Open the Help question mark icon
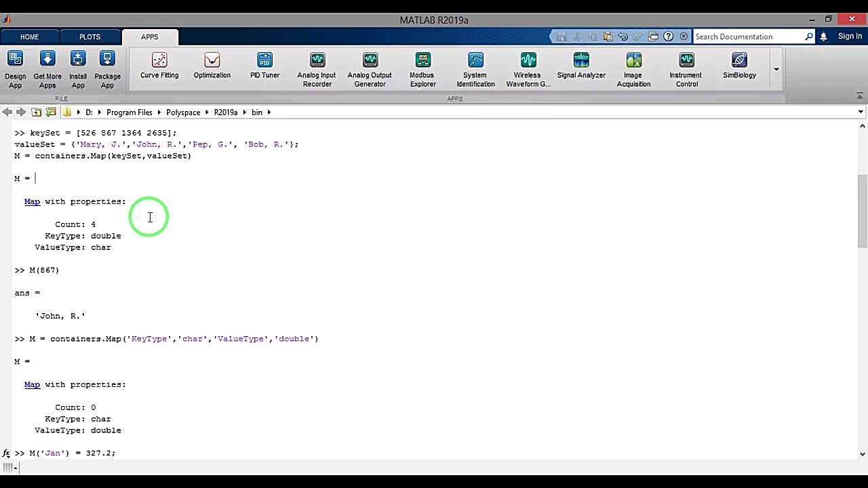868x488 pixels. pos(669,37)
